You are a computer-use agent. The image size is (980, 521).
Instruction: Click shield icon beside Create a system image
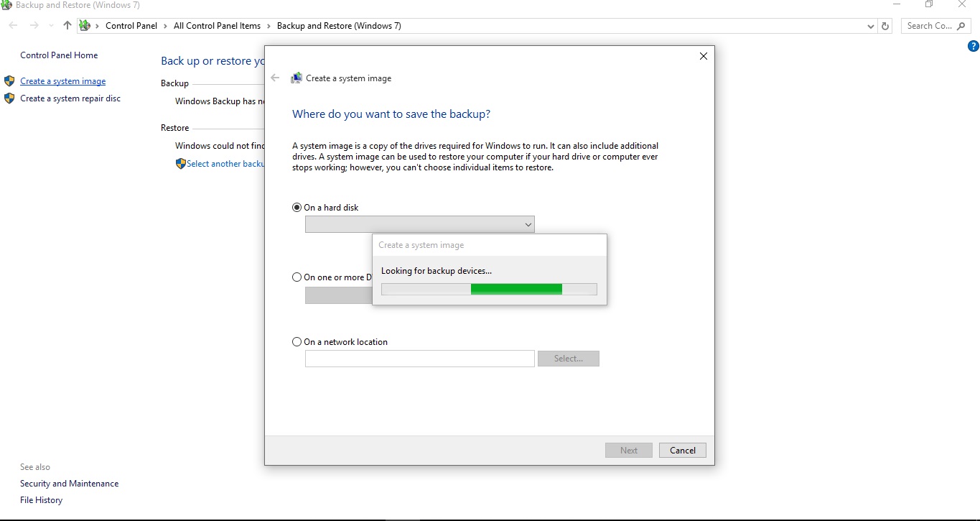[9, 81]
